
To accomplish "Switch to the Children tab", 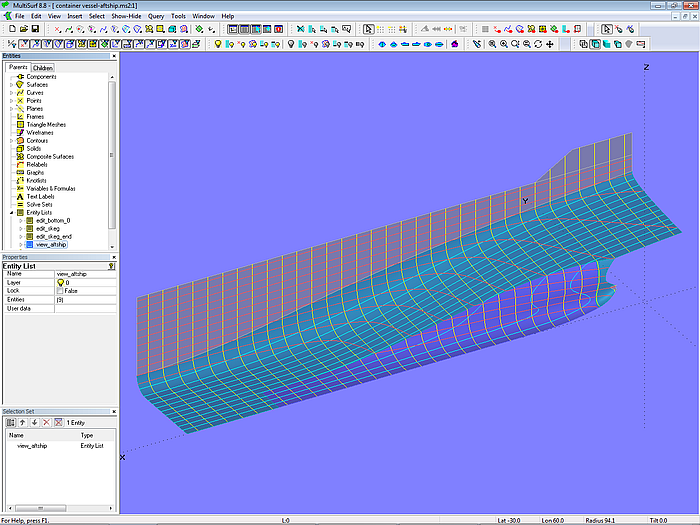I will [43, 68].
